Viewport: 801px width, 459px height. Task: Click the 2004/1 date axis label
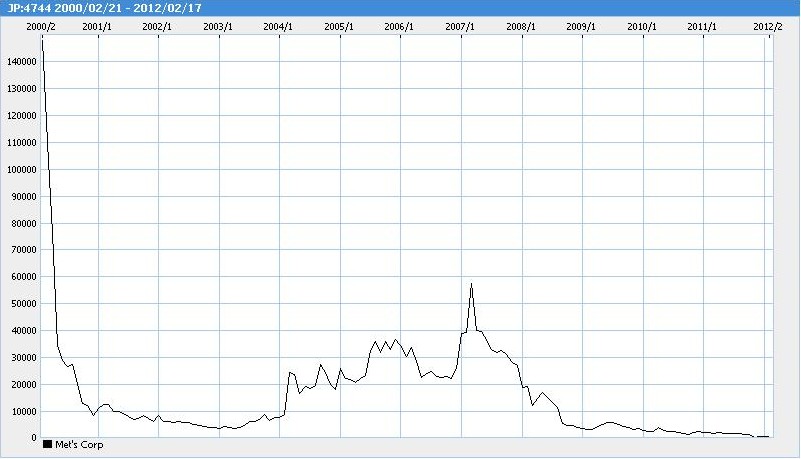pyautogui.click(x=278, y=27)
